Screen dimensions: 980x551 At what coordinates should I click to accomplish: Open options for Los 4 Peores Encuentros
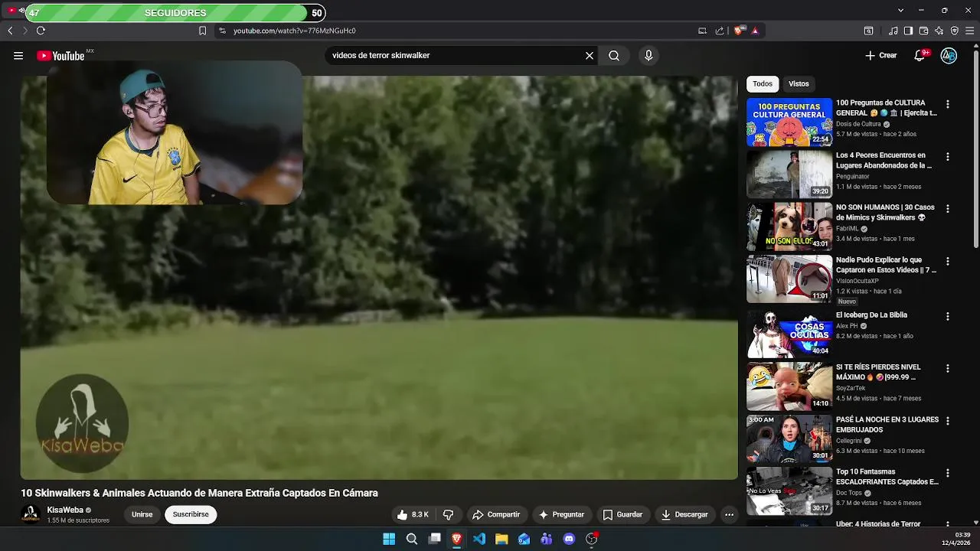pos(948,156)
